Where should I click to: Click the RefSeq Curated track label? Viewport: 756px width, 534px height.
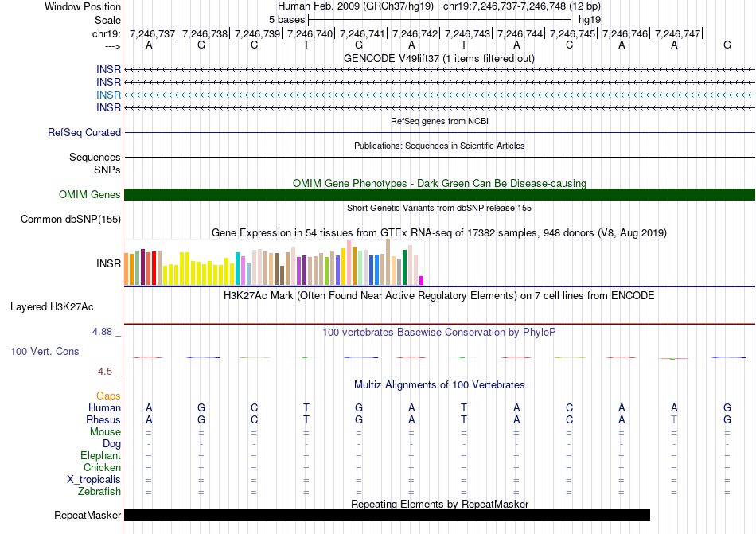tap(84, 133)
